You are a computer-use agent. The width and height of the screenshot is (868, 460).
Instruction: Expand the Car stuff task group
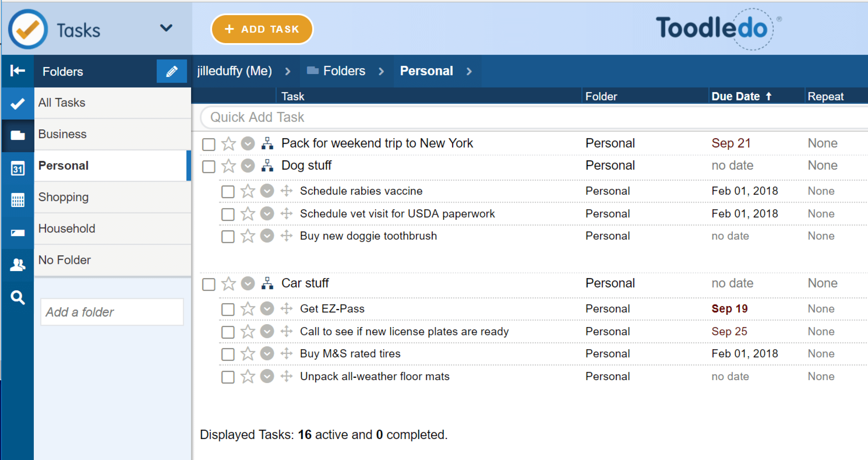(268, 283)
